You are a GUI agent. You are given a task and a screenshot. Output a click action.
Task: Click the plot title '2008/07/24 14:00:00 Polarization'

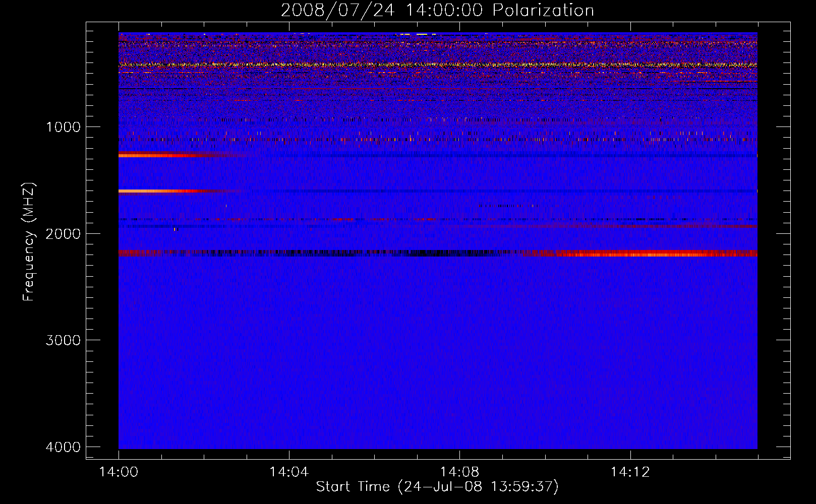437,10
